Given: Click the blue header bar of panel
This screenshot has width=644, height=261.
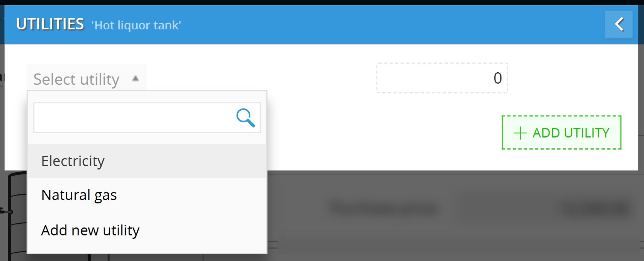Looking at the screenshot, I should [376, 24].
